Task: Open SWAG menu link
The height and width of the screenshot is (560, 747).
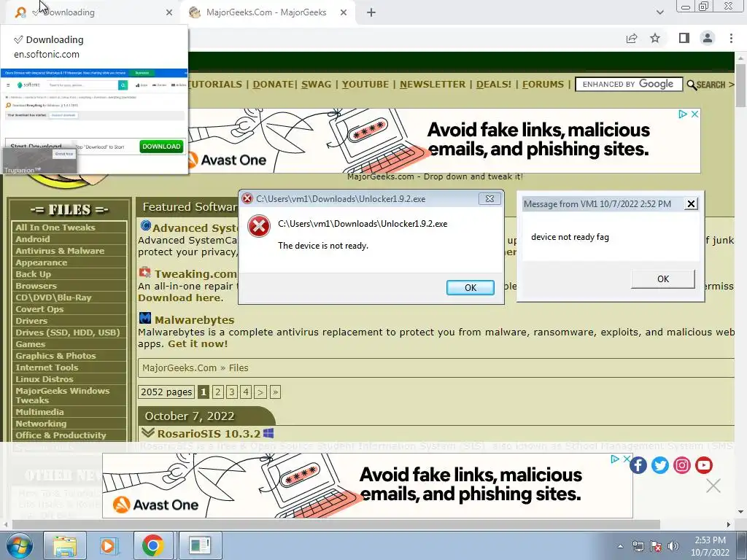Action: pyautogui.click(x=316, y=85)
